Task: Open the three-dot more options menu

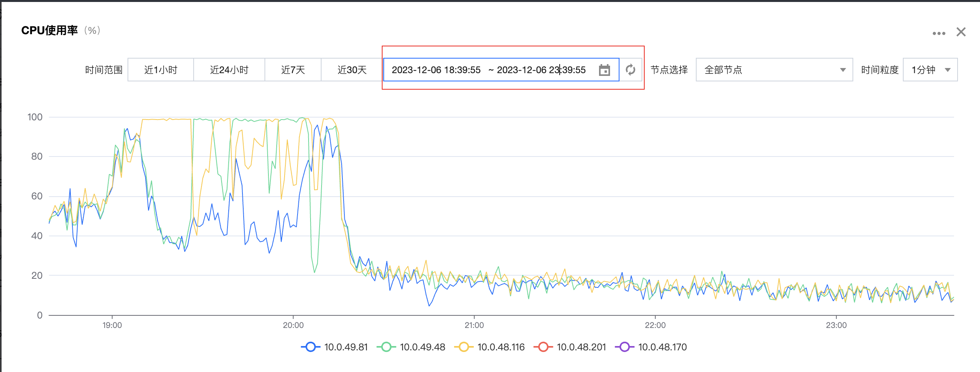Action: tap(939, 33)
